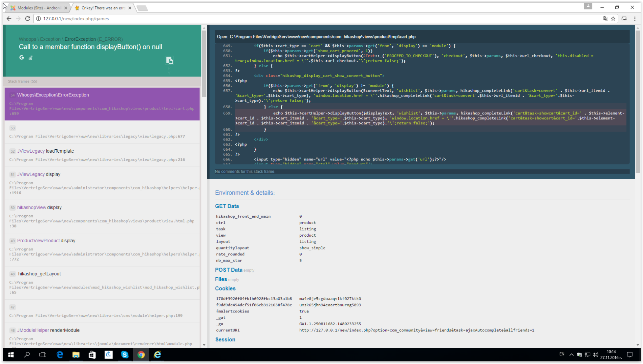
Task: Go back to the previous page
Action: click(x=9, y=19)
